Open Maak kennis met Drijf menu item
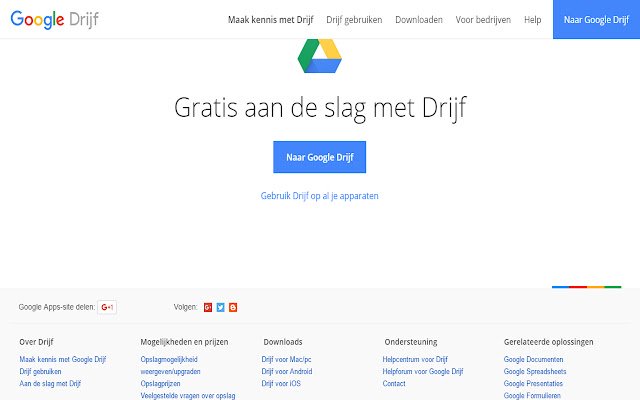 pos(271,20)
